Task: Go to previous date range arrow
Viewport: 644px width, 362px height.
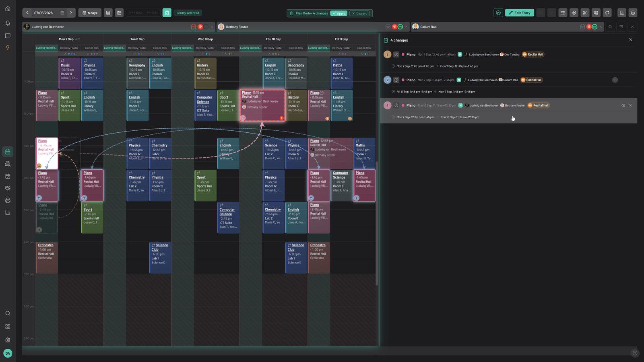Action: tap(27, 13)
